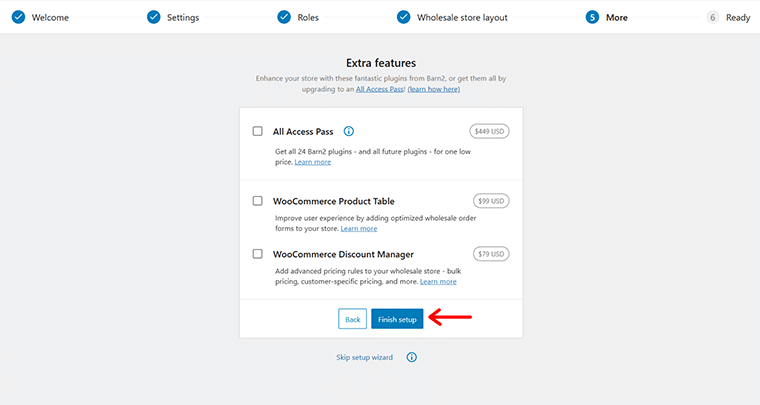Tick the WooCommerce Discount Manager checkbox

tap(258, 254)
